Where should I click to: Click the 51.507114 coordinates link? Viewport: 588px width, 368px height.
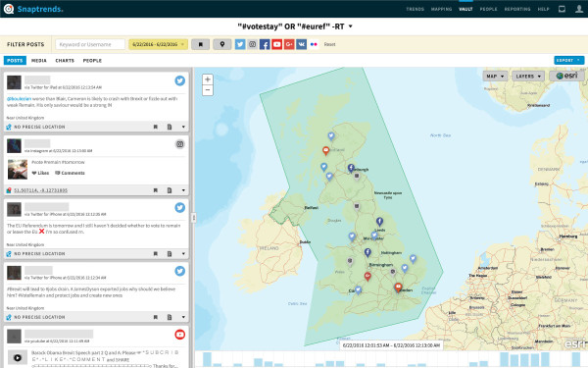40,190
